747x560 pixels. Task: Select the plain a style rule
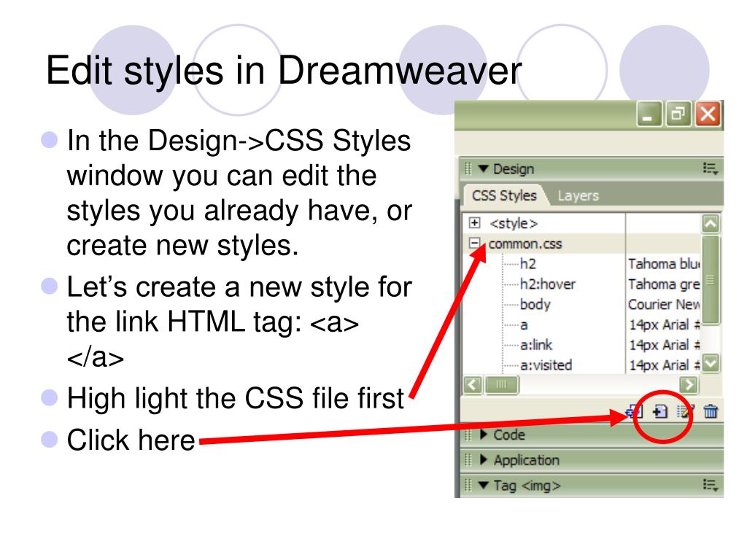[524, 324]
